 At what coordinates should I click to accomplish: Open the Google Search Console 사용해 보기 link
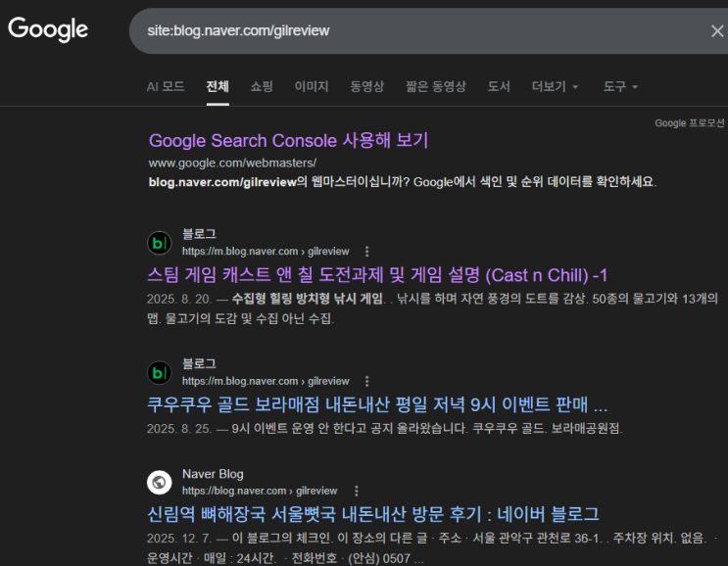(x=288, y=141)
